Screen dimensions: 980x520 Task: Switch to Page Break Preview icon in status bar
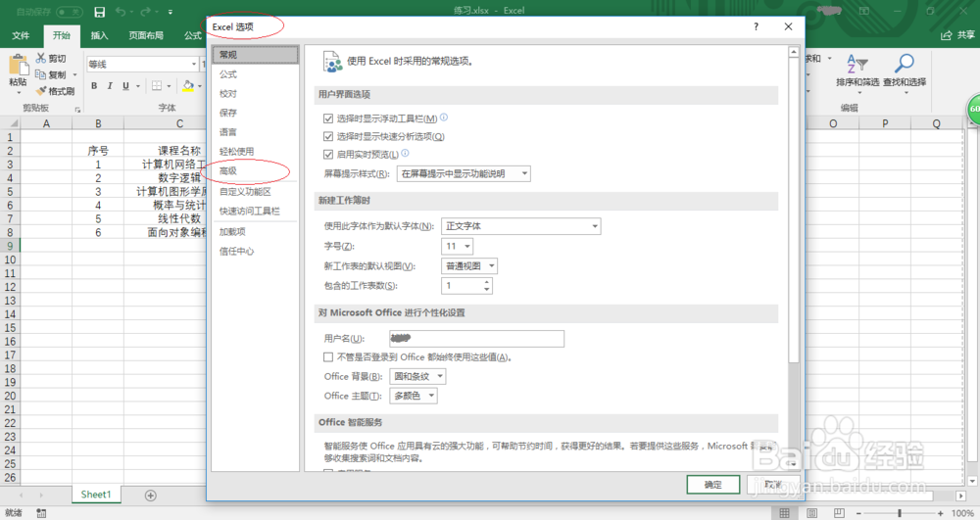[x=839, y=513]
